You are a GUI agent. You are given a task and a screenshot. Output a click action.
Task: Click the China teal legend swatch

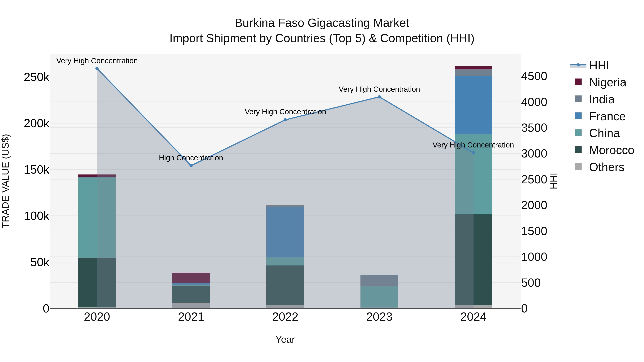578,133
